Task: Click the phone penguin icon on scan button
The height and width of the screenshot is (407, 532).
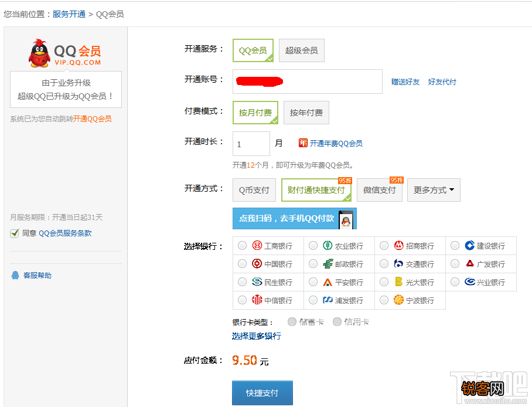Action: [346, 220]
